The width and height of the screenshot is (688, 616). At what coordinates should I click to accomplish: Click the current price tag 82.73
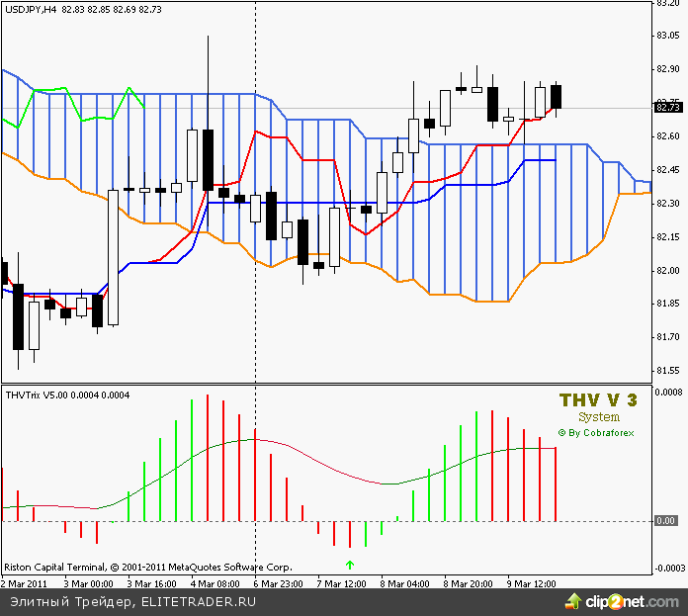[x=667, y=104]
